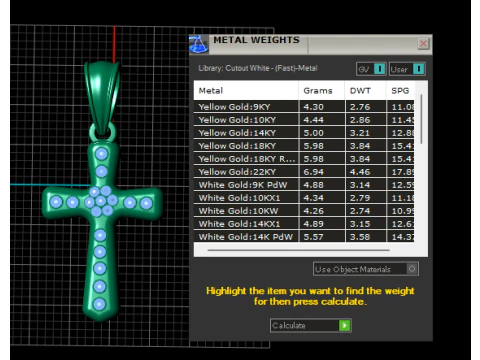
Task: Select the Yellow Gold:10KY row
Action: (304, 120)
